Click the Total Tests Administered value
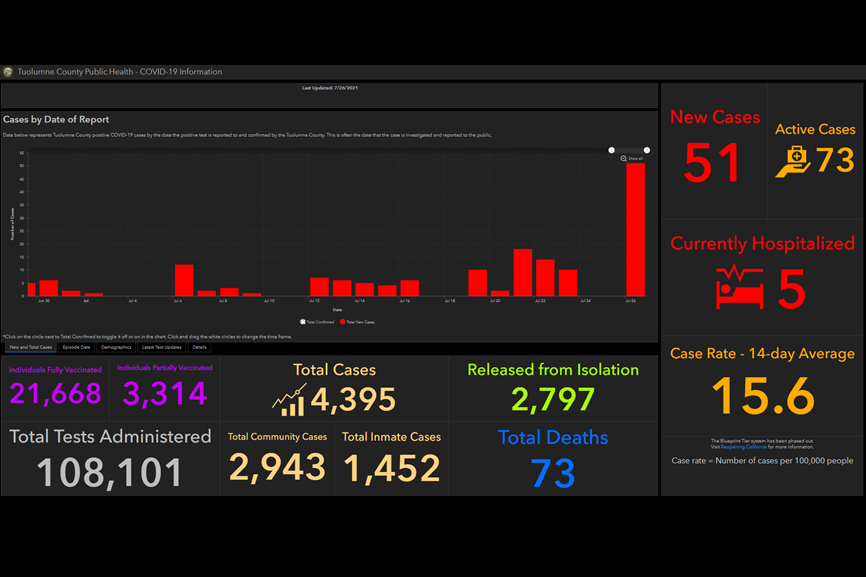866x577 pixels. pyautogui.click(x=110, y=471)
